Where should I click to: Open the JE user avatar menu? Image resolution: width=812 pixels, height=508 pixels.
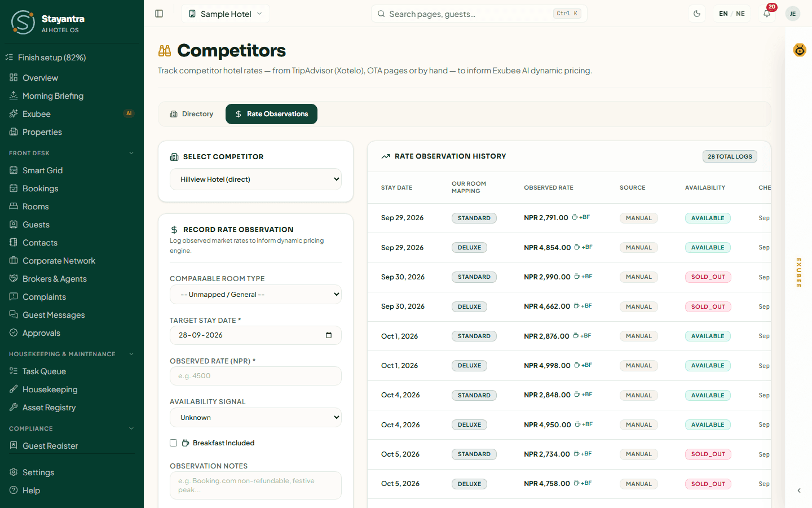click(x=793, y=14)
